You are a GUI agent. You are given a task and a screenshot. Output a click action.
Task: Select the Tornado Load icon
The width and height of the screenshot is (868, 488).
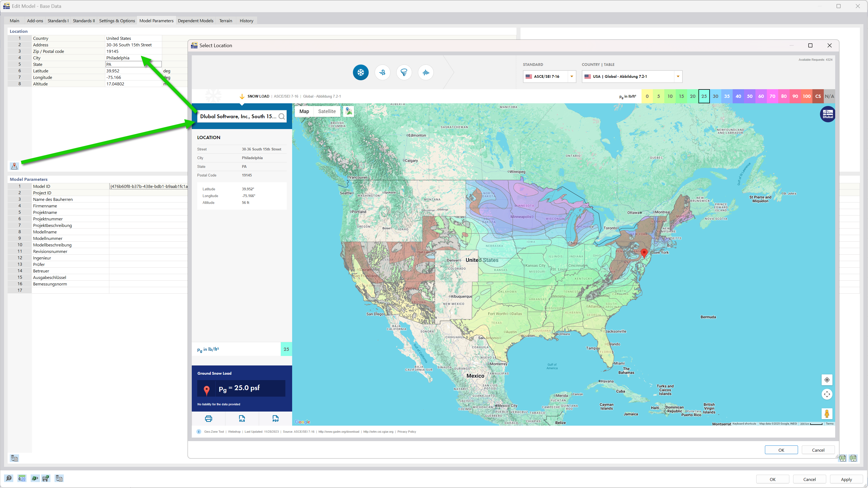(404, 72)
